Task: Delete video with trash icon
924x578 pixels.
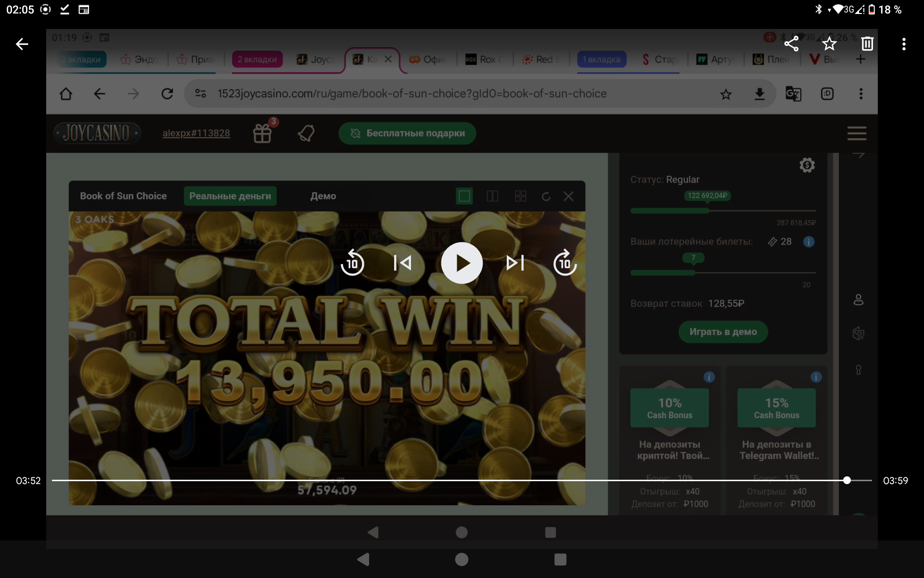Action: pyautogui.click(x=867, y=44)
